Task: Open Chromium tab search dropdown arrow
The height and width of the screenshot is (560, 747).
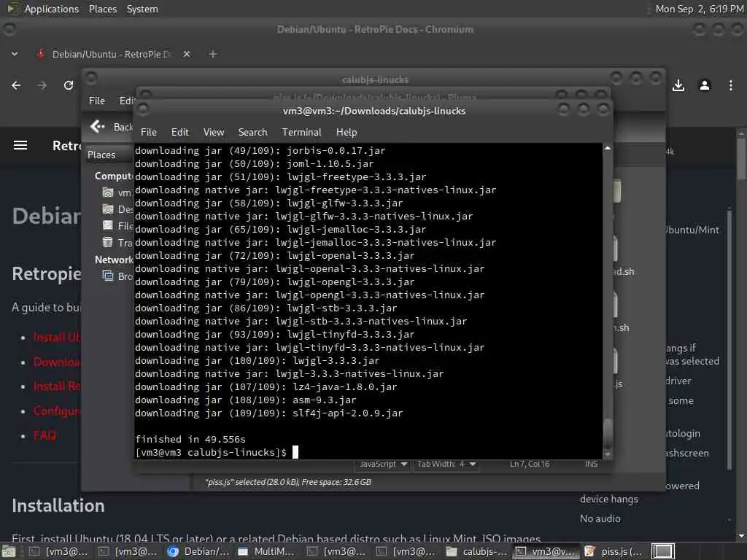Action: 15,54
